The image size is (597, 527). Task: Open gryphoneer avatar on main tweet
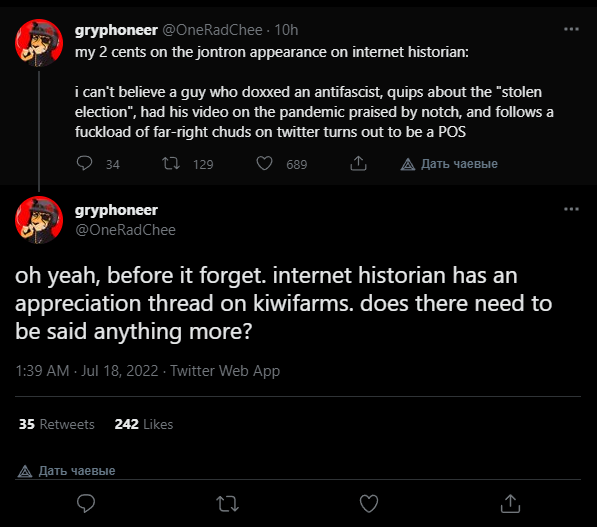39,220
